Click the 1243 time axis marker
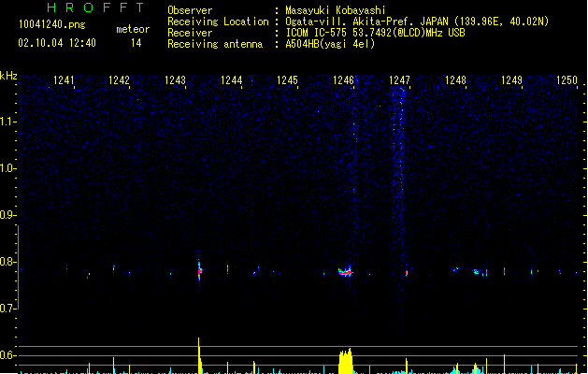Viewport: 588px width, 374px height. point(175,80)
